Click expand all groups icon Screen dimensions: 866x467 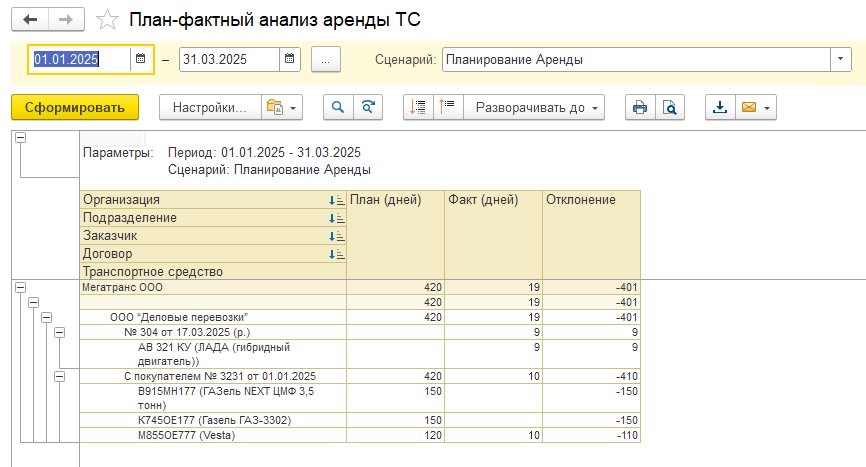418,107
